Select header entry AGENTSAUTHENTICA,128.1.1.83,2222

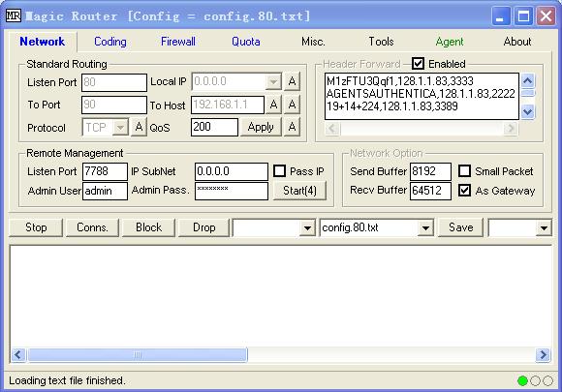(x=421, y=94)
